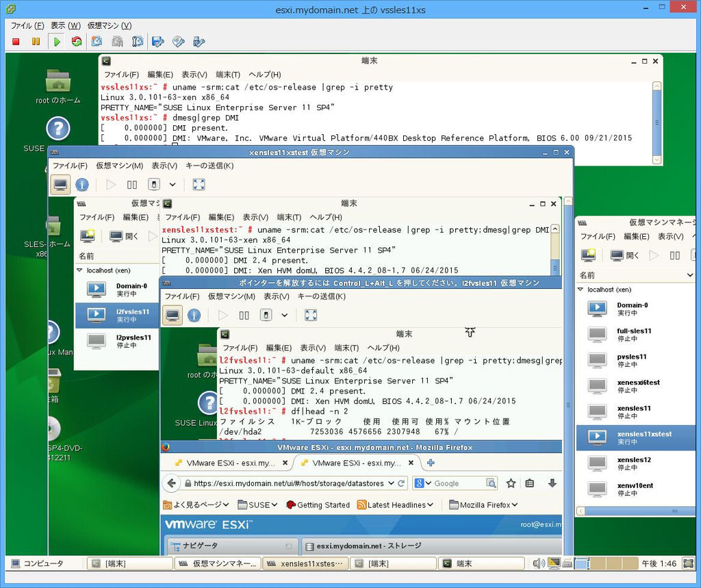This screenshot has width=701, height=588.
Task: Click Firefox bookmark star icon
Action: [511, 483]
